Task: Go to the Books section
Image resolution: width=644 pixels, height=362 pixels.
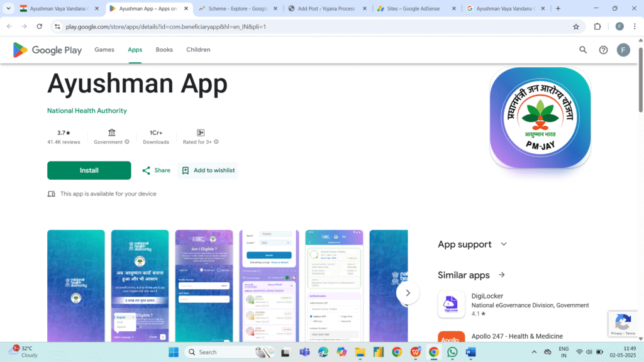Action: tap(164, 50)
